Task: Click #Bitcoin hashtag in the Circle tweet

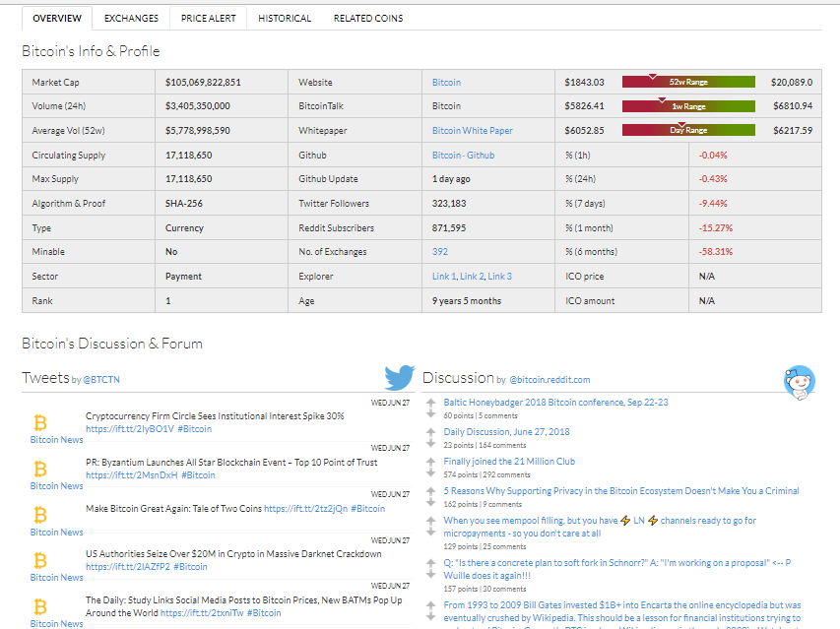Action: 194,429
